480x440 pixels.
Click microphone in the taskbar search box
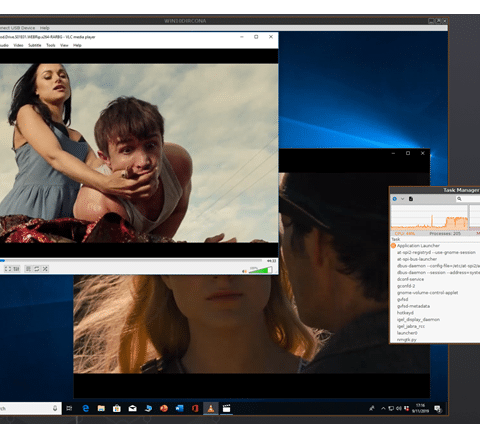[55, 408]
